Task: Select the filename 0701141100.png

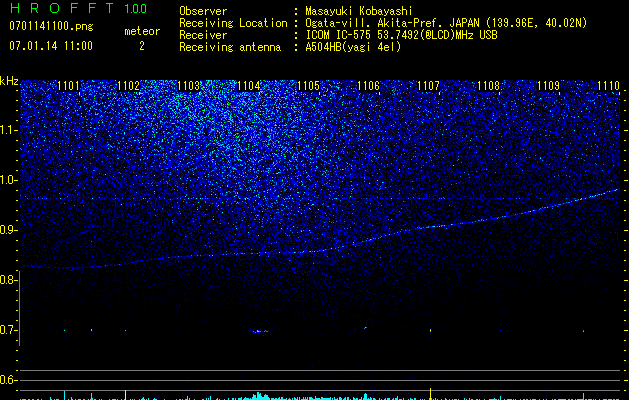Action: [x=51, y=26]
